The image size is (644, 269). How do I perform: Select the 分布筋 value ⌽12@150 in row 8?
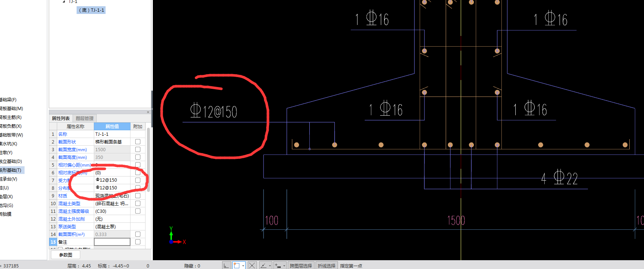(112, 188)
